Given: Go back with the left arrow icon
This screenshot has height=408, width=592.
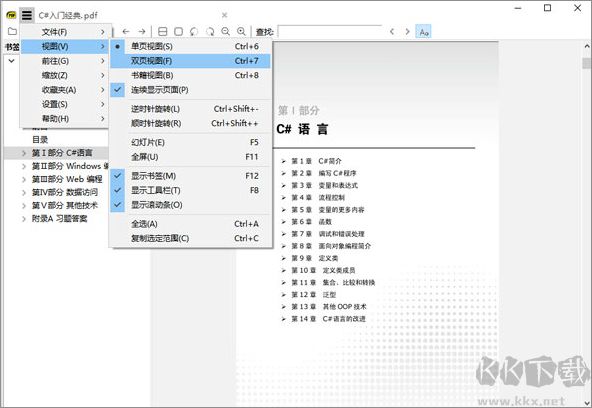Looking at the screenshot, I should 126,32.
